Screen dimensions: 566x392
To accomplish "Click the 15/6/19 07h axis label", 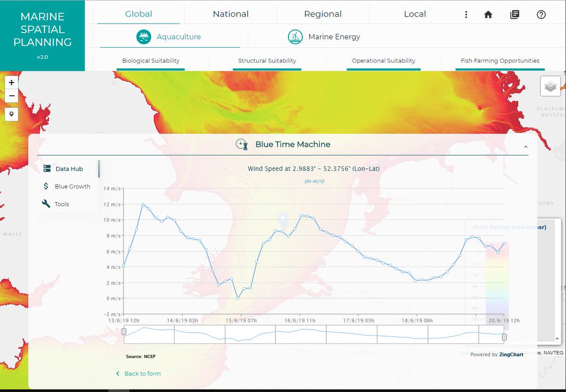I will (x=241, y=320).
